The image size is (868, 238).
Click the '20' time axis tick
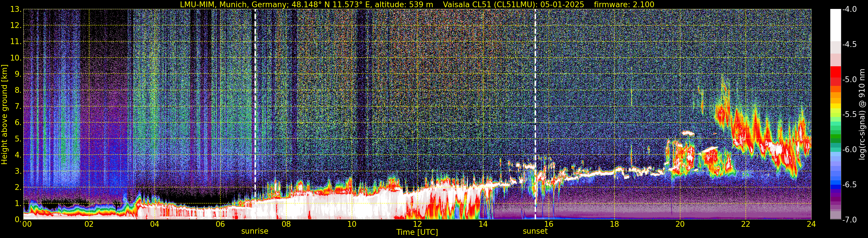tap(680, 224)
